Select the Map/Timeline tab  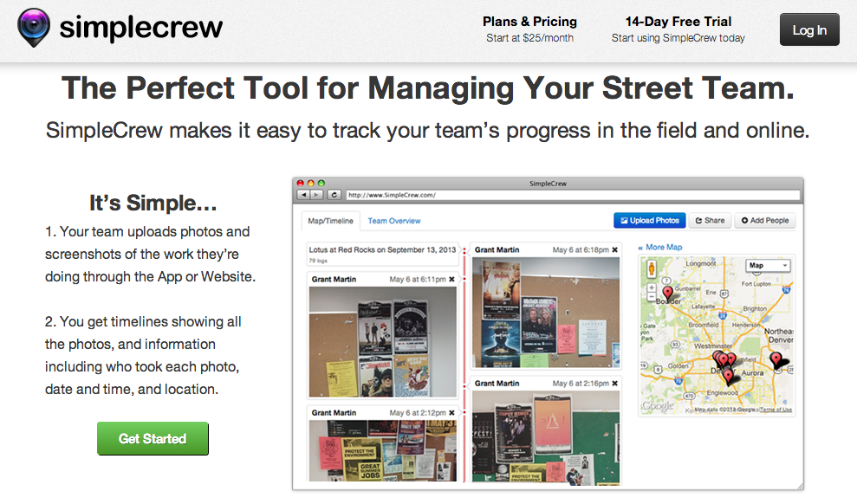tap(330, 221)
